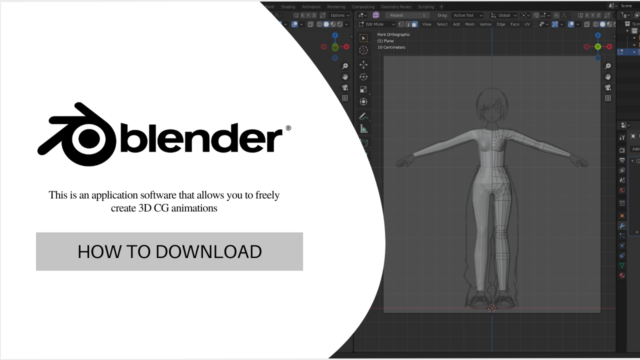Screen dimensions: 640x360
Task: Choose the Annotate pencil tool
Action: point(363,116)
